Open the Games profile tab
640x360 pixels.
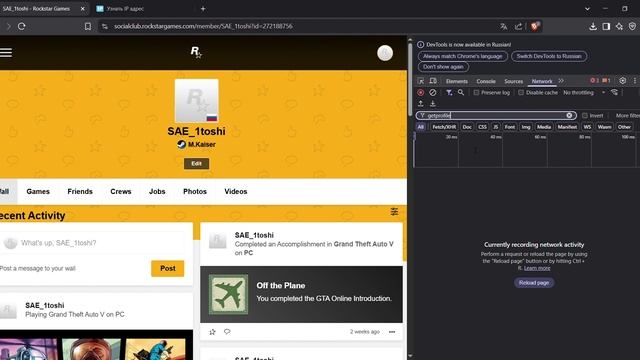[38, 191]
